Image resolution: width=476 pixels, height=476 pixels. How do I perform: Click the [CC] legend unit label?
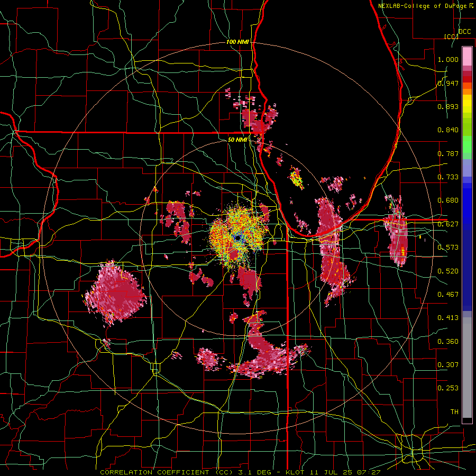[x=451, y=36]
